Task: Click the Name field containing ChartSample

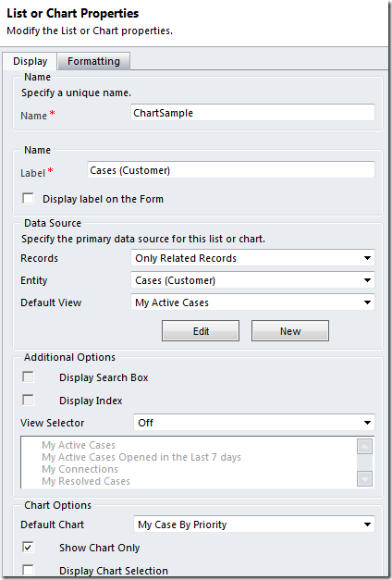Action: 252,113
